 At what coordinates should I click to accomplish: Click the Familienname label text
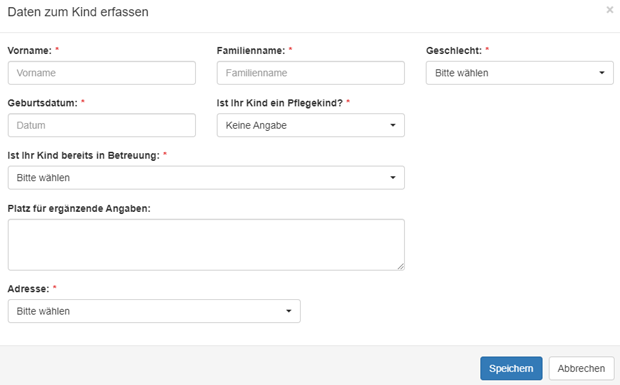251,51
